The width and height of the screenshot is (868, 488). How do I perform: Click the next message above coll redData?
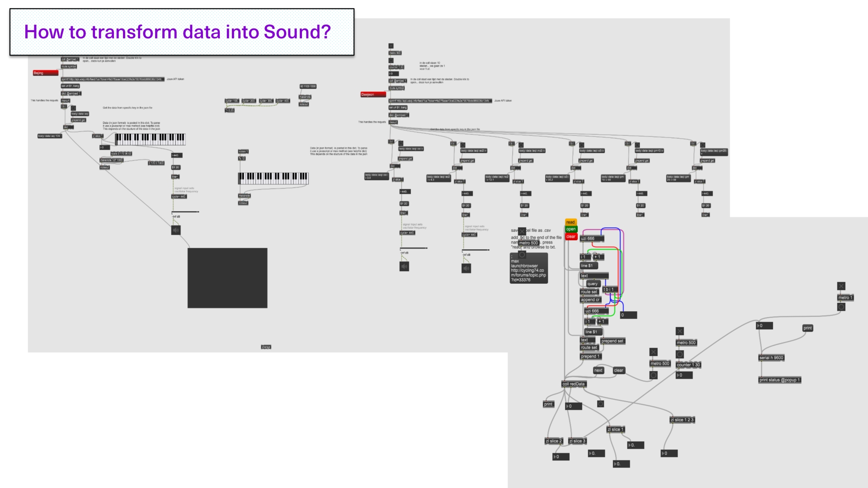[598, 371]
